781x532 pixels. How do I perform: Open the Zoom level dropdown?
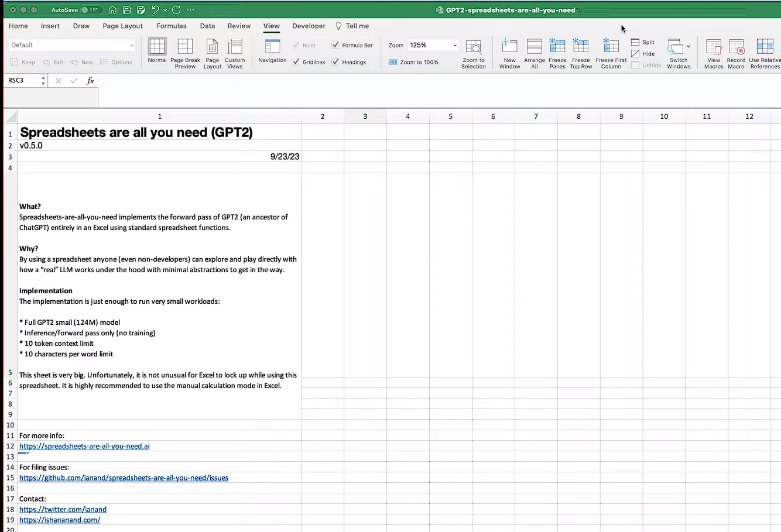click(x=454, y=45)
